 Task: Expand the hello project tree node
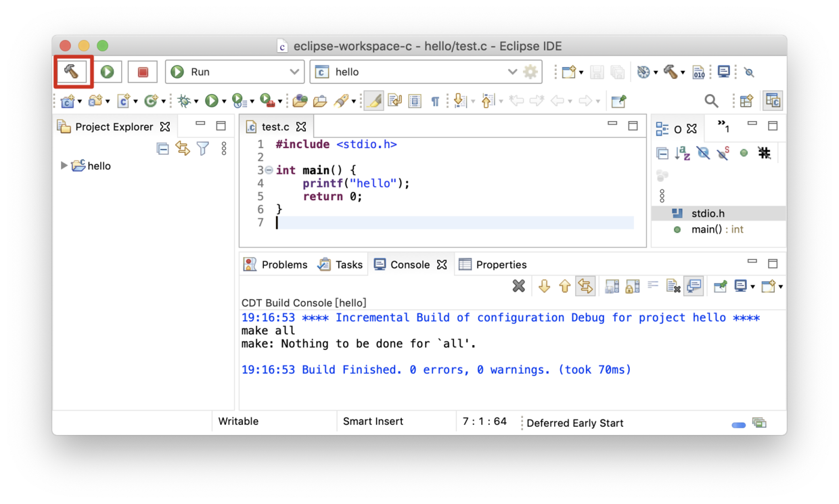(x=64, y=166)
